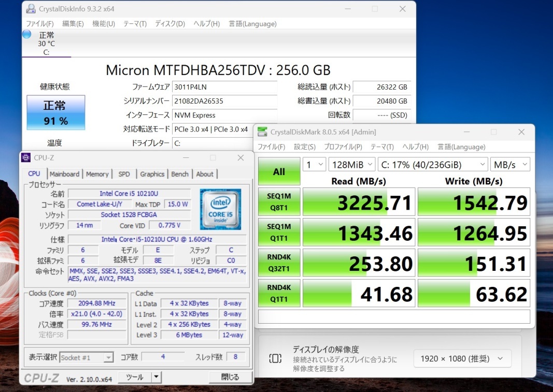Open the test count dropdown showing 1
The width and height of the screenshot is (553, 392).
(314, 165)
